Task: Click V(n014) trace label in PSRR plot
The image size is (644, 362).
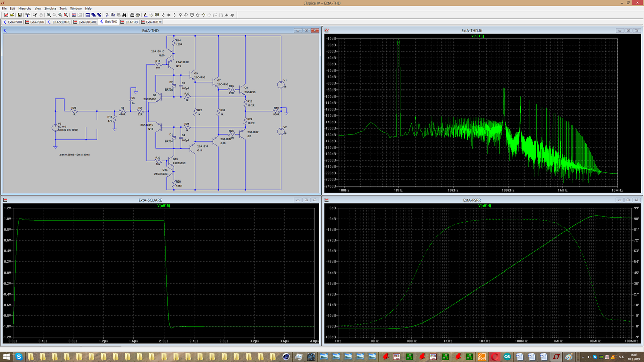Action: (485, 206)
